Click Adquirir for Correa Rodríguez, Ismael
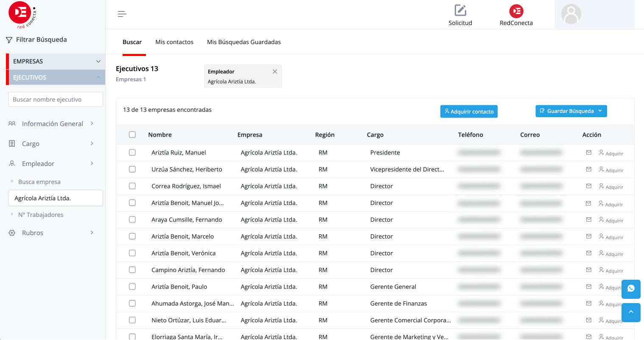The width and height of the screenshot is (644, 340). click(x=611, y=187)
